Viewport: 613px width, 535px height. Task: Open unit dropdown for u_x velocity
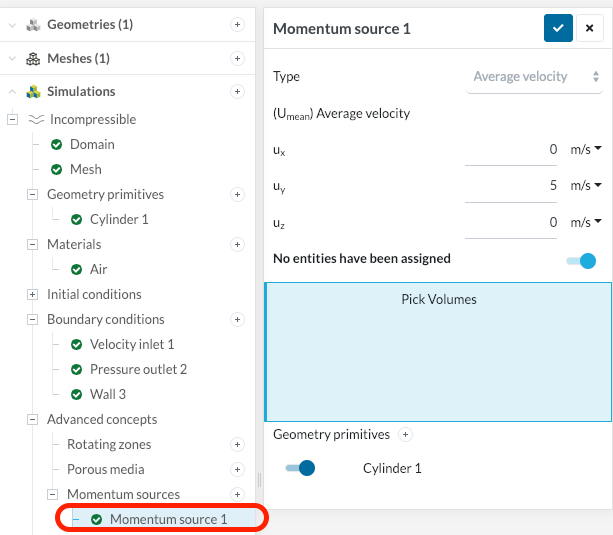click(586, 150)
